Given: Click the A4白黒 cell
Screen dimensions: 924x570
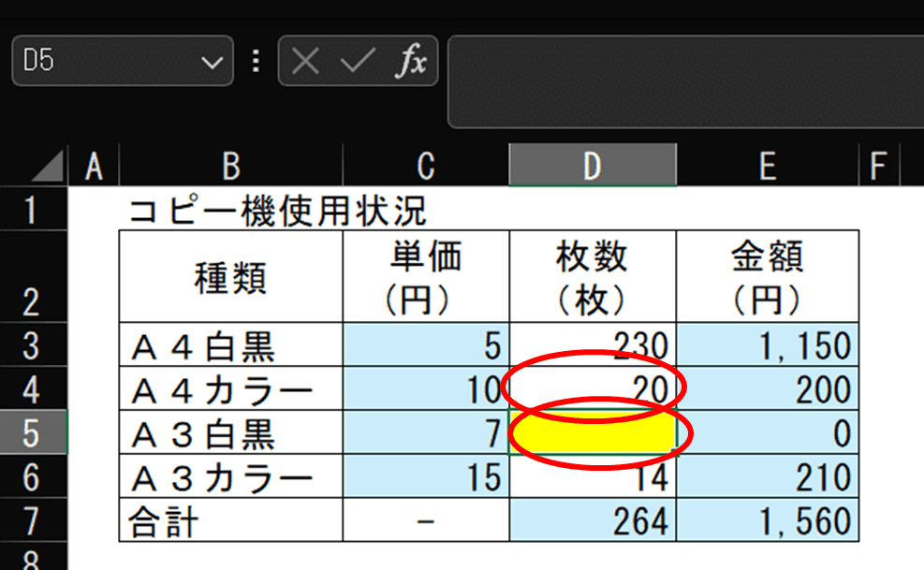Looking at the screenshot, I should [231, 344].
